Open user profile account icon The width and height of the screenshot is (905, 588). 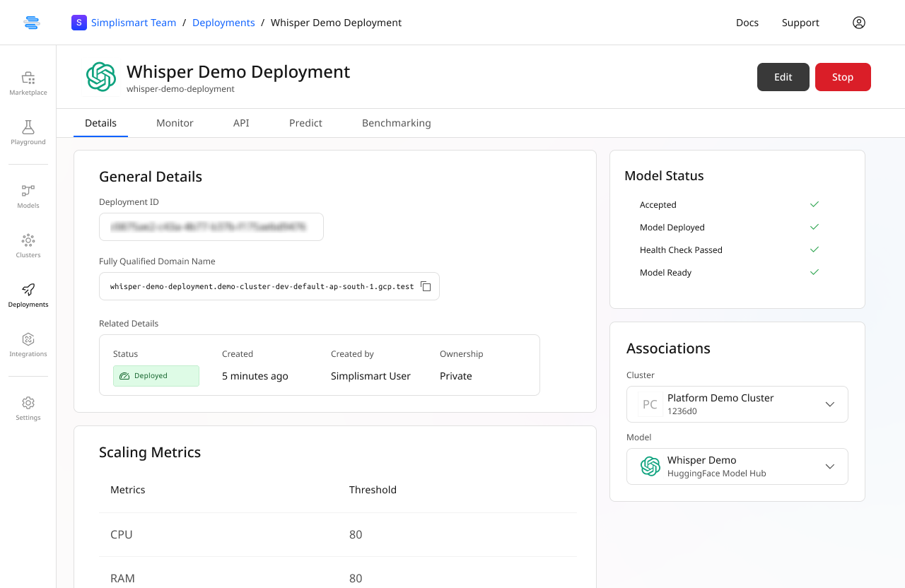pyautogui.click(x=859, y=23)
